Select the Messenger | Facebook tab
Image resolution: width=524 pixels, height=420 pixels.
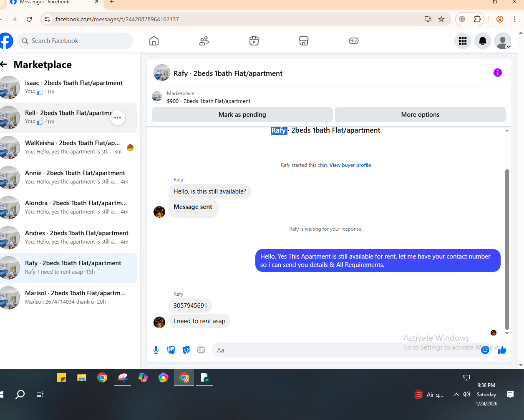tap(54, 3)
